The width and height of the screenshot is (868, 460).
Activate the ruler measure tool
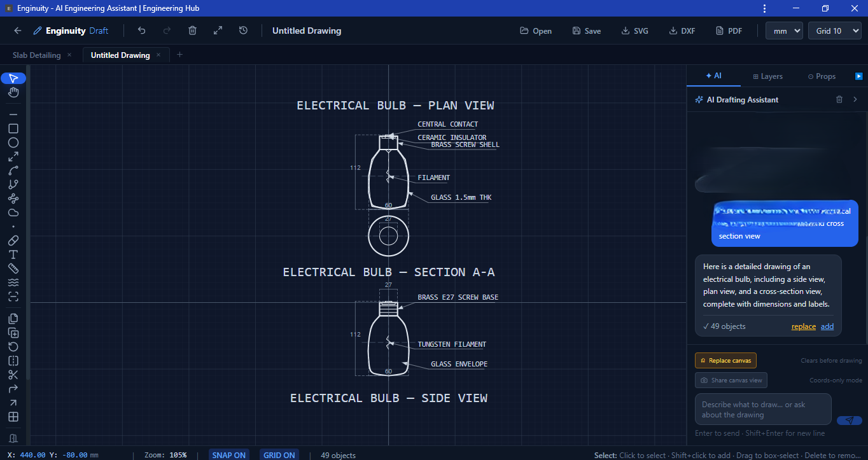pos(13,268)
